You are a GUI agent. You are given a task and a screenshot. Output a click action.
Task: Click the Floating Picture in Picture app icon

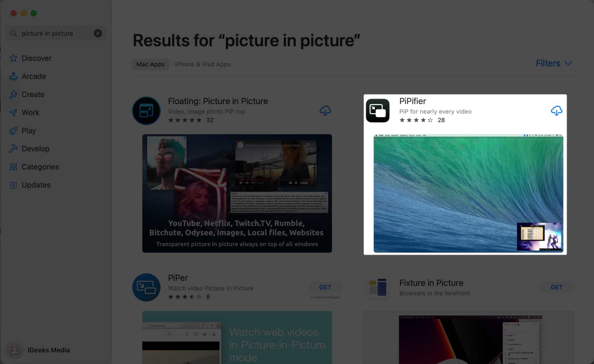146,111
